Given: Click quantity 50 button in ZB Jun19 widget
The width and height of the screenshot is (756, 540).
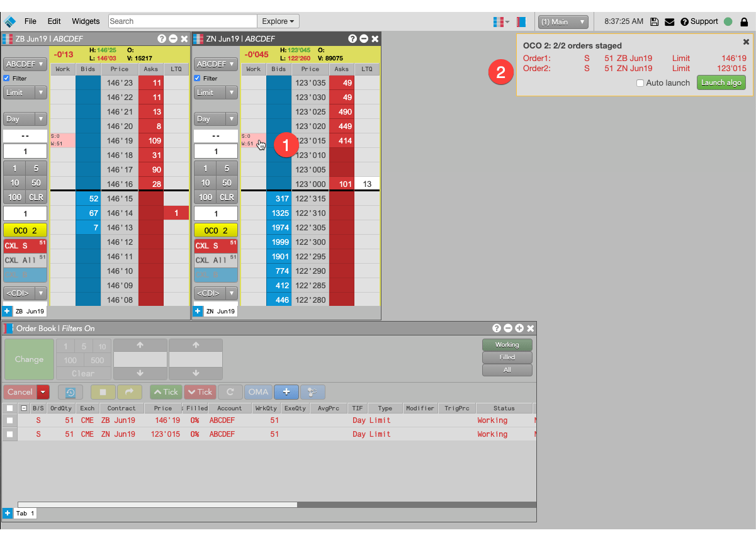Looking at the screenshot, I should 37,183.
